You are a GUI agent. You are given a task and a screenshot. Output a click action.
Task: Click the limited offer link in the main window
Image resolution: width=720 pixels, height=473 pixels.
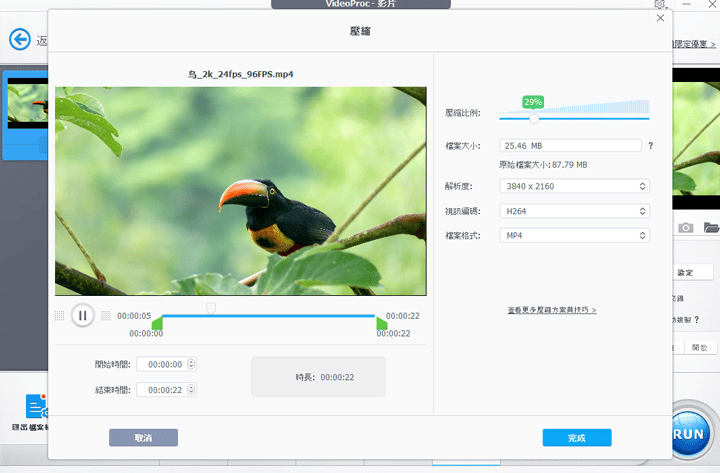693,44
